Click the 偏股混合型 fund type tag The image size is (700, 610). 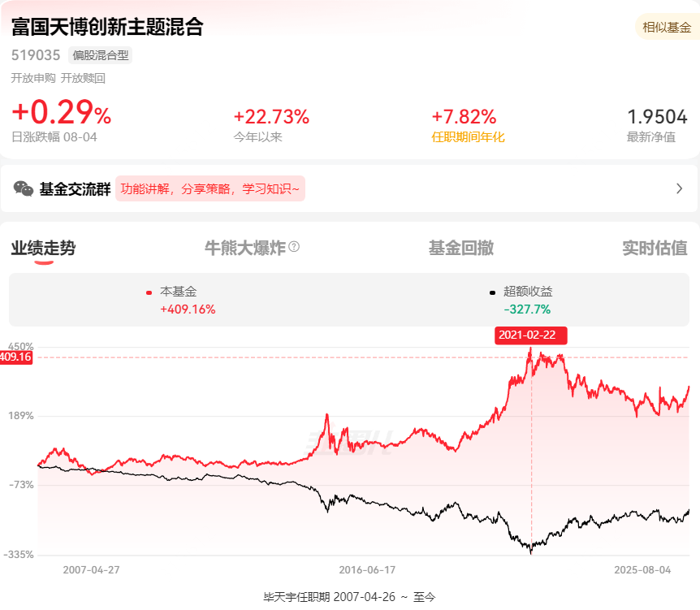click(101, 55)
